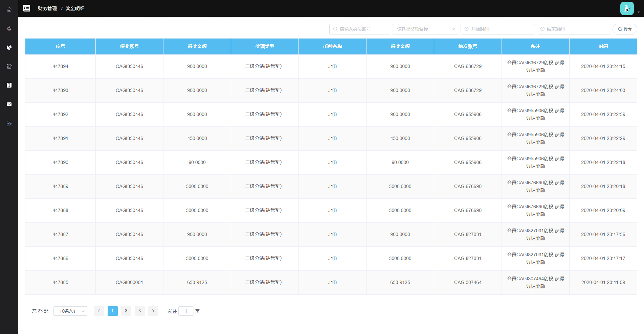
Task: Open the globe icon in sidebar
Action: pos(9,47)
